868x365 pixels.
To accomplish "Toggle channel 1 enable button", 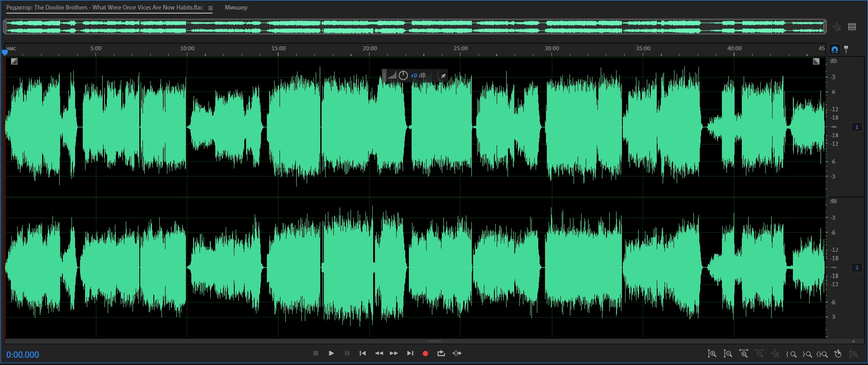I will pyautogui.click(x=857, y=127).
